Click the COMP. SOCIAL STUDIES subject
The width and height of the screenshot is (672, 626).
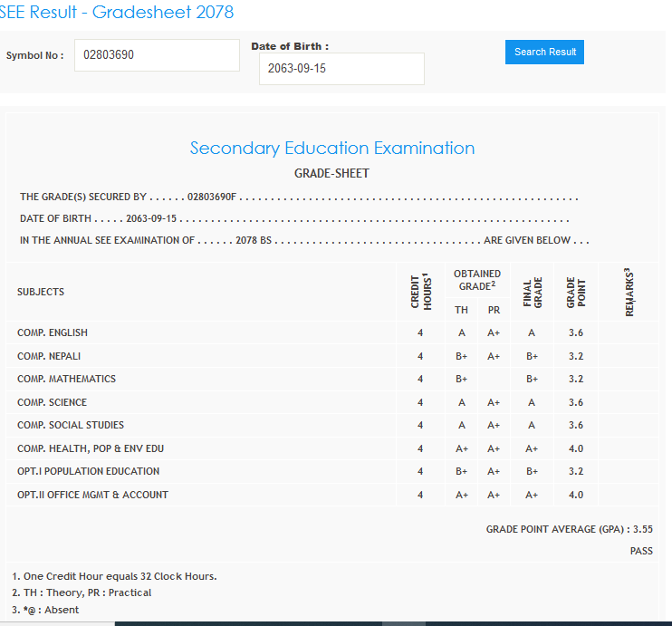[x=71, y=425]
